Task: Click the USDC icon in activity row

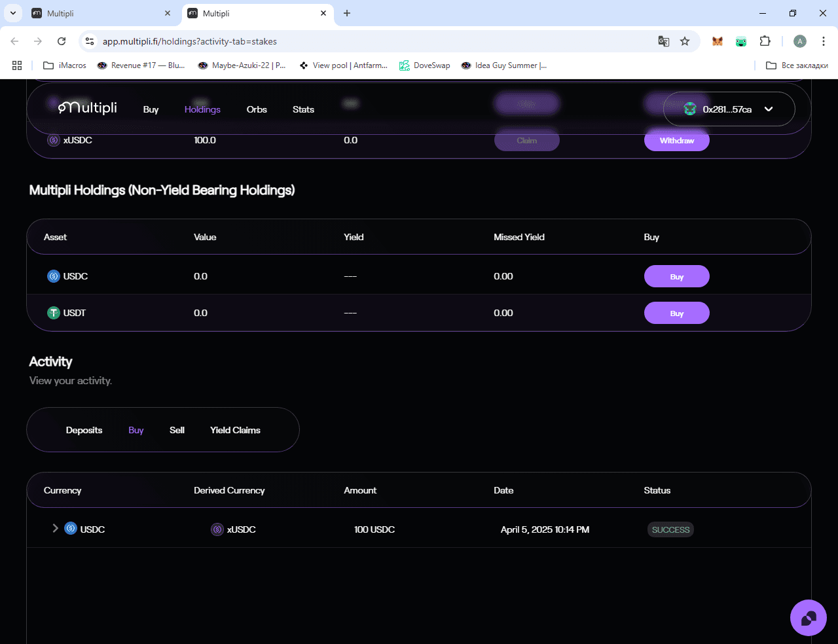Action: click(71, 528)
